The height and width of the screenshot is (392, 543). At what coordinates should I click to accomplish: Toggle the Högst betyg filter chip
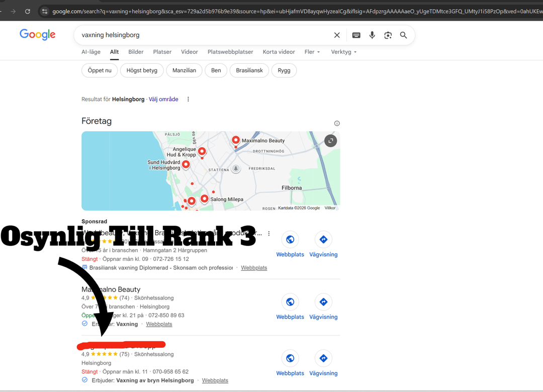click(142, 71)
